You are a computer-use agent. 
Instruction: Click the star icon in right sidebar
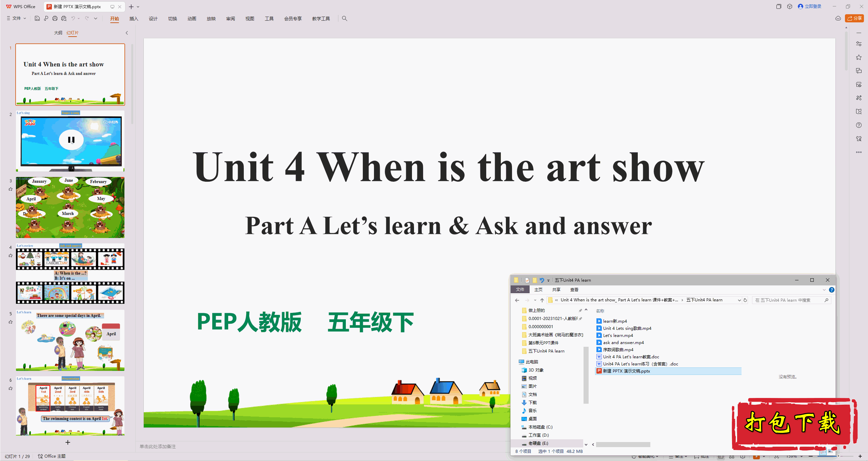(859, 58)
